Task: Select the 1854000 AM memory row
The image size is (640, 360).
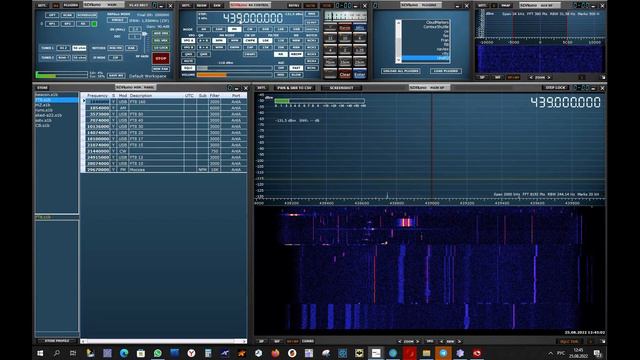Action: point(165,108)
